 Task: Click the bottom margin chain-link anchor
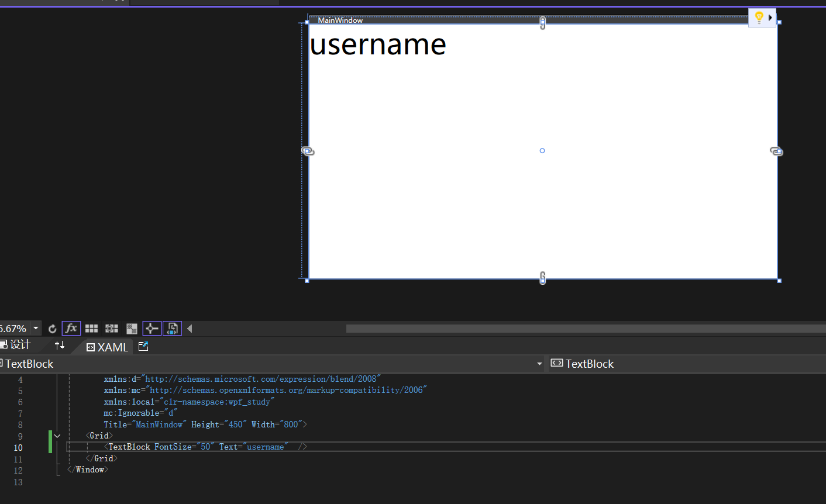pyautogui.click(x=542, y=278)
